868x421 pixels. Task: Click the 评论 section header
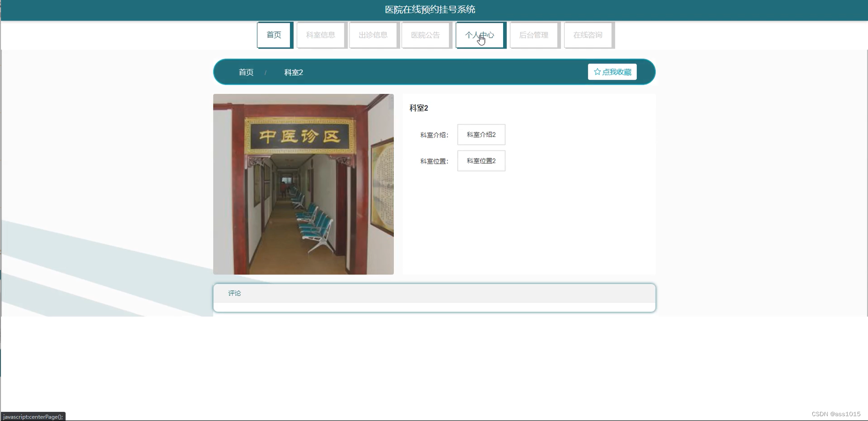pos(434,293)
